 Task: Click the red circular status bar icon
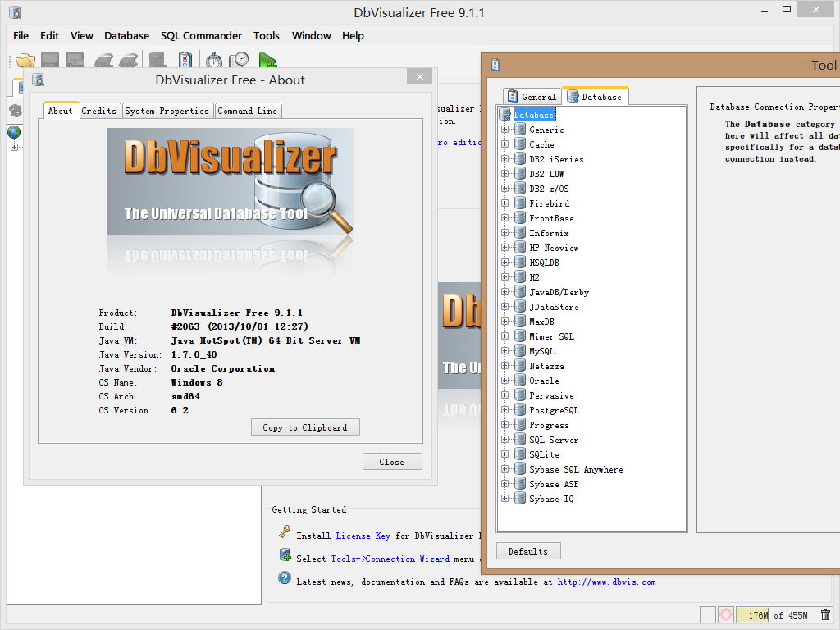click(x=726, y=615)
